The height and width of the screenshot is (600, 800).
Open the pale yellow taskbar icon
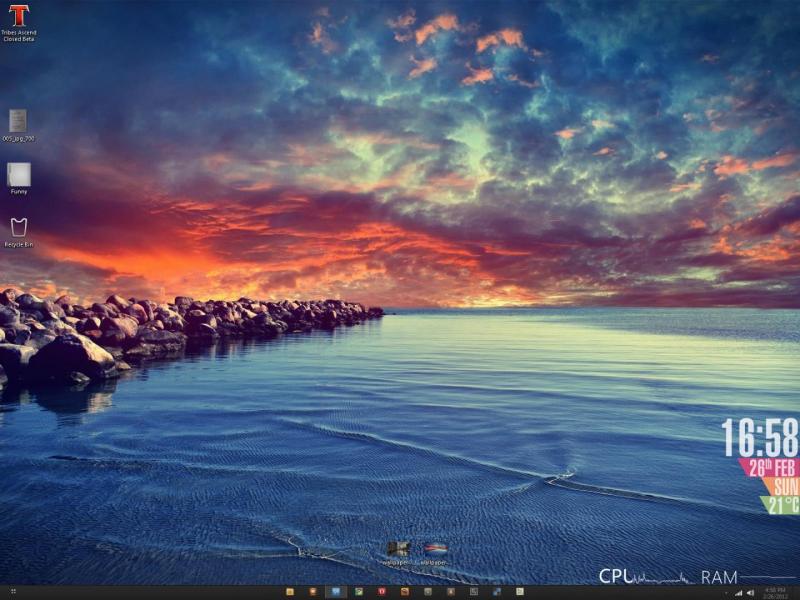[x=519, y=592]
